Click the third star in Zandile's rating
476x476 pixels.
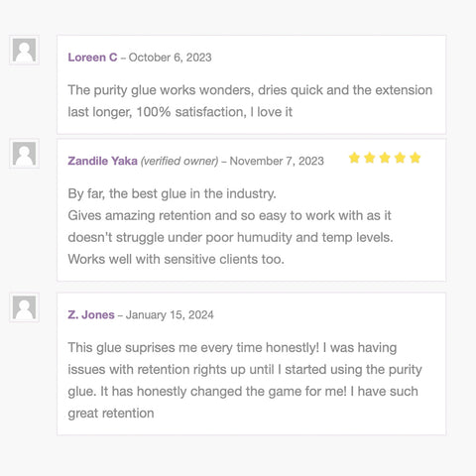[x=385, y=158]
